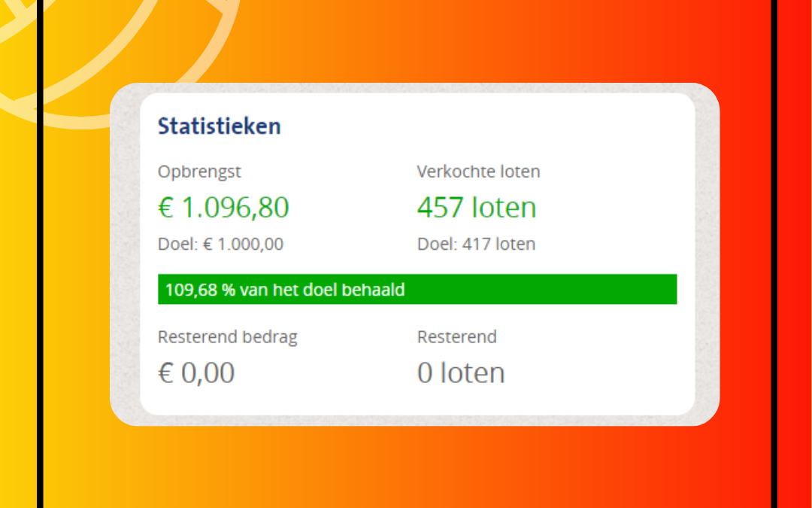Select the € 0,00 remaining amount

(x=196, y=373)
